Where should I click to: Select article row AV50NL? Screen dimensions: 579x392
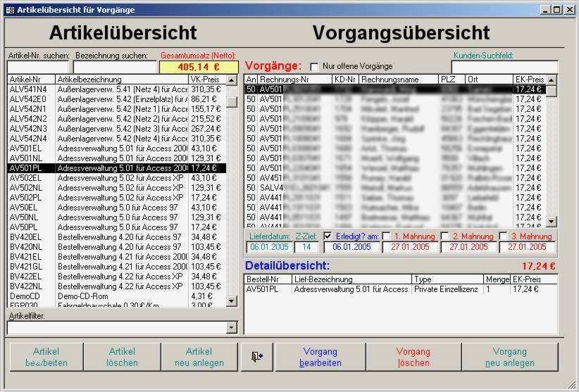click(117, 217)
